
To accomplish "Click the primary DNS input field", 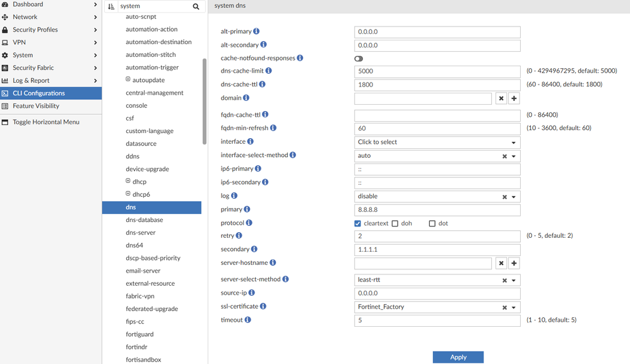I will coord(437,209).
